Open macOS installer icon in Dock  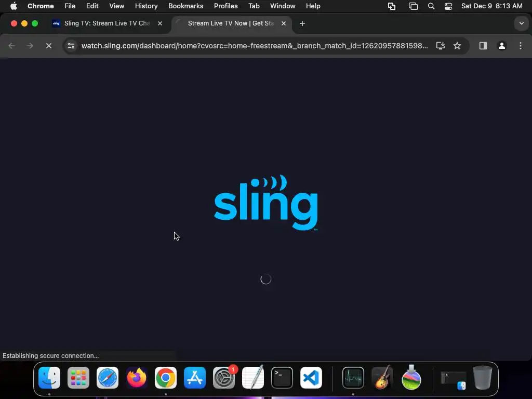[411, 378]
